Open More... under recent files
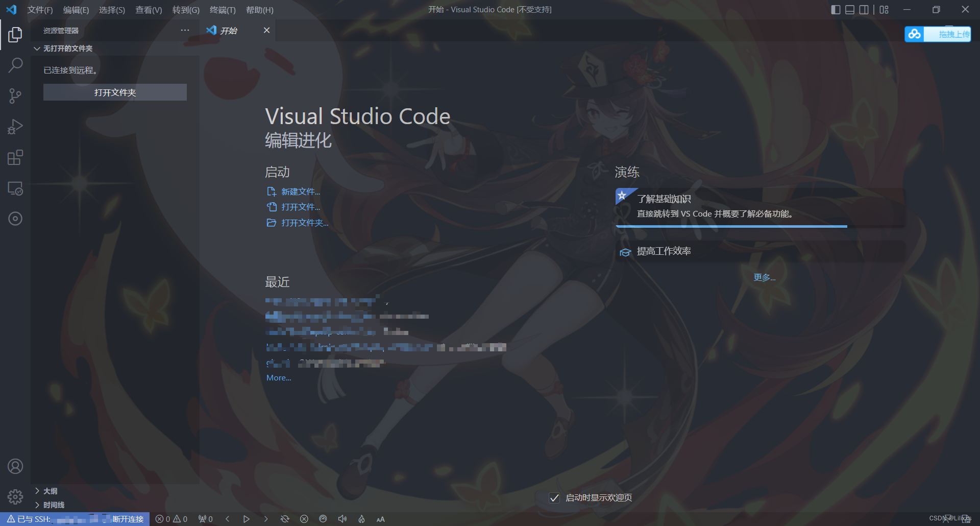Image resolution: width=980 pixels, height=526 pixels. pos(278,377)
